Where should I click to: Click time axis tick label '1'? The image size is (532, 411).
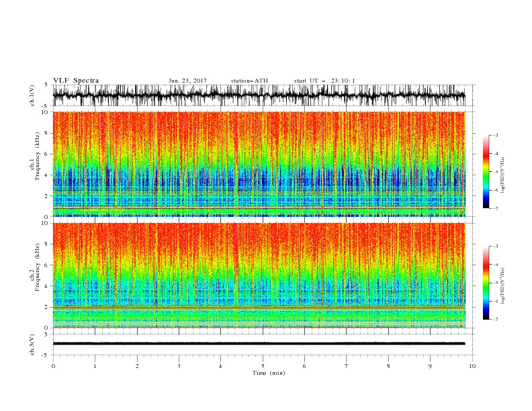click(95, 366)
